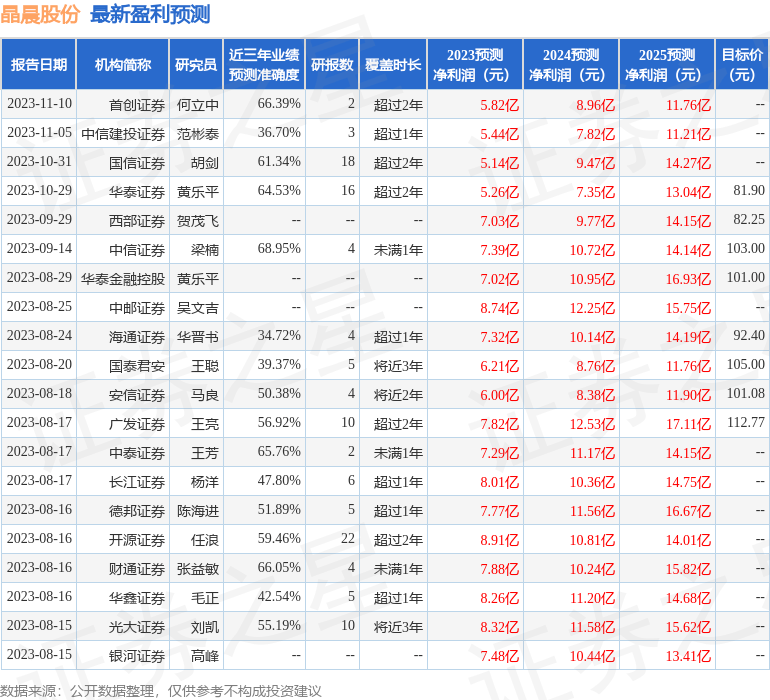The height and width of the screenshot is (700, 770).
Task: Click researcher name 任浪
Action: point(205,540)
